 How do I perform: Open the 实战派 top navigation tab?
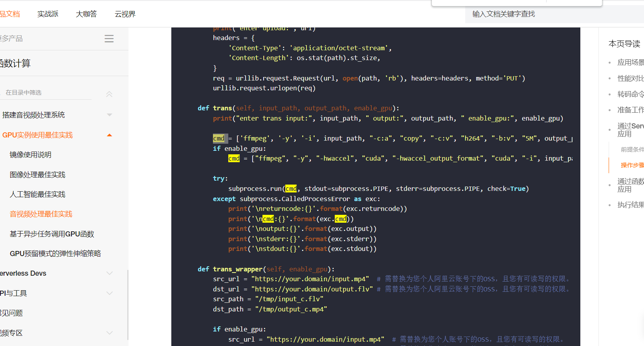tap(48, 14)
